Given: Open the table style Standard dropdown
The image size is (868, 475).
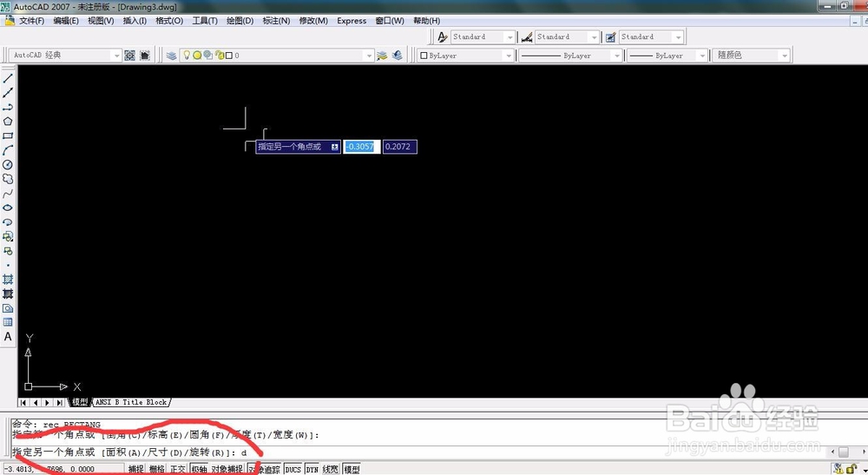Looking at the screenshot, I should click(678, 37).
